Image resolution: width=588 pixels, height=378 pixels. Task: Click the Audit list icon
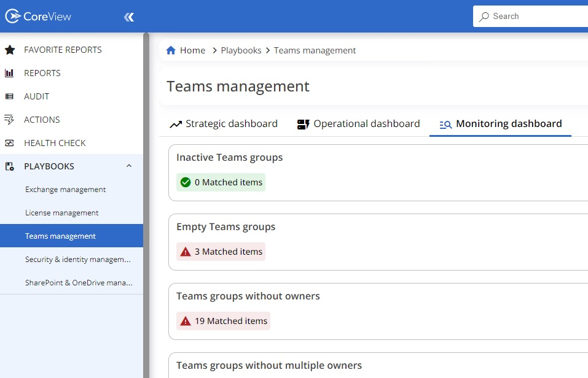(9, 96)
